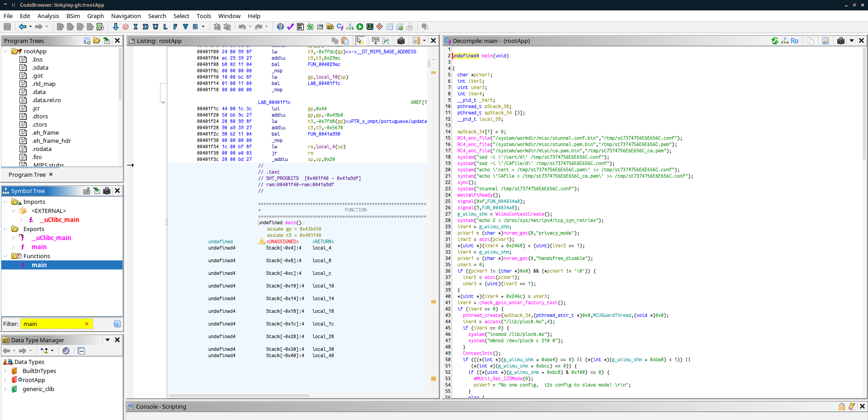The image size is (868, 420).
Task: Clear the Symbol Tree filter text
Action: [x=87, y=324]
